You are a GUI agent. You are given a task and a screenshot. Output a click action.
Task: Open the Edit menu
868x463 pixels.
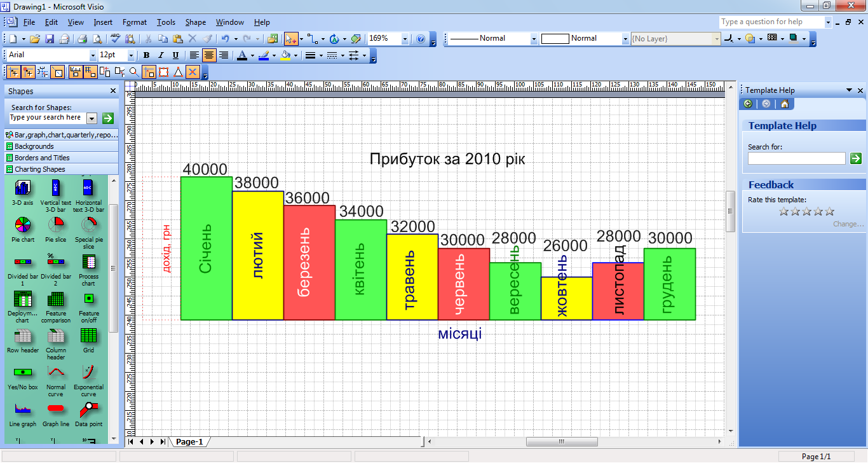(x=51, y=22)
